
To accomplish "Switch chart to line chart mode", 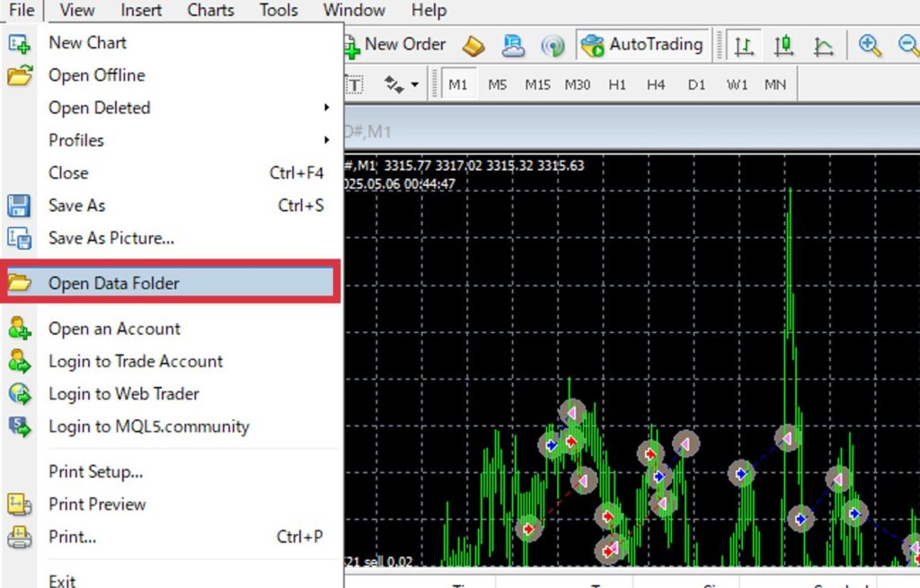I will [x=823, y=46].
